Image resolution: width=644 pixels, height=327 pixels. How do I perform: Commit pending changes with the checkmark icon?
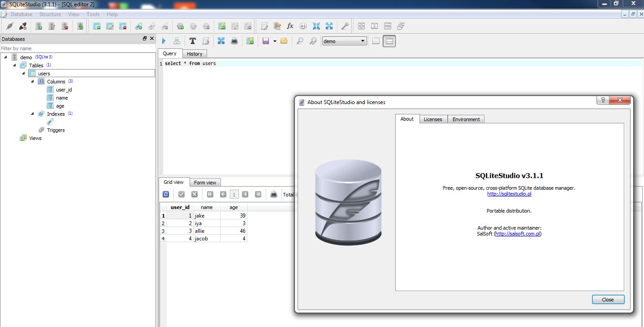[x=182, y=194]
